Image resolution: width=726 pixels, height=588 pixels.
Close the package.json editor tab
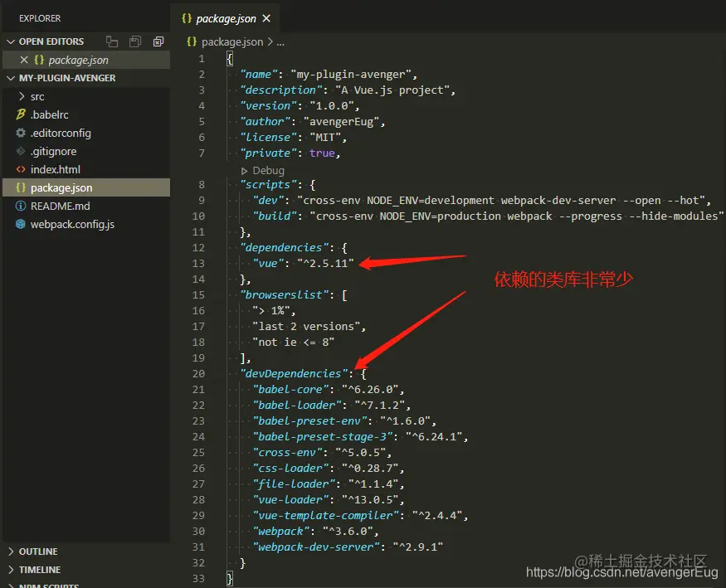point(266,18)
